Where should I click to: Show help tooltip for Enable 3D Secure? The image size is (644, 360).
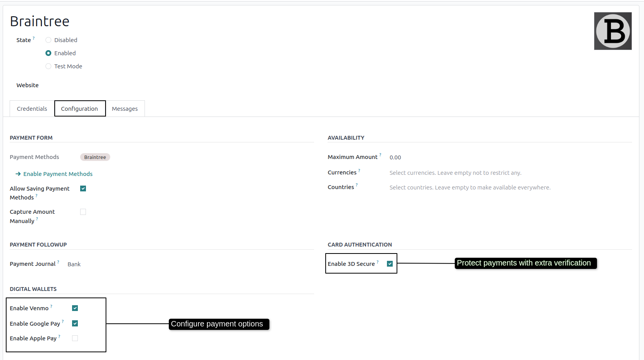coord(378,262)
